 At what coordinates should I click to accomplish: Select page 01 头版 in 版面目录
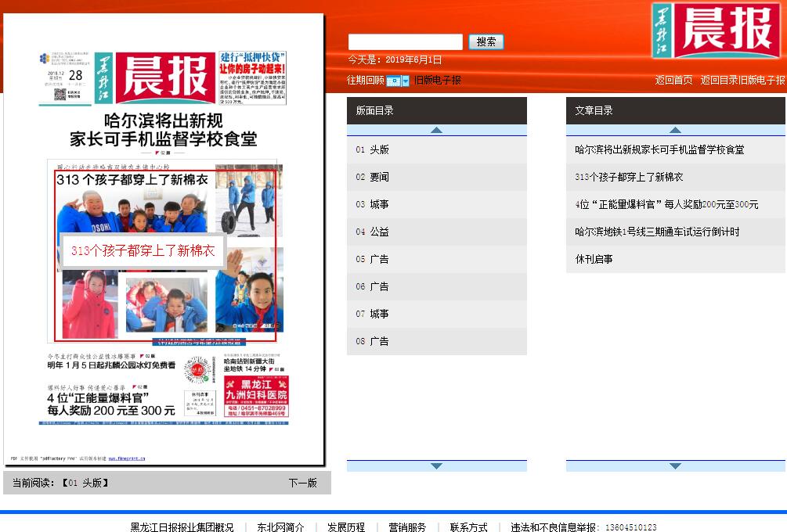373,149
